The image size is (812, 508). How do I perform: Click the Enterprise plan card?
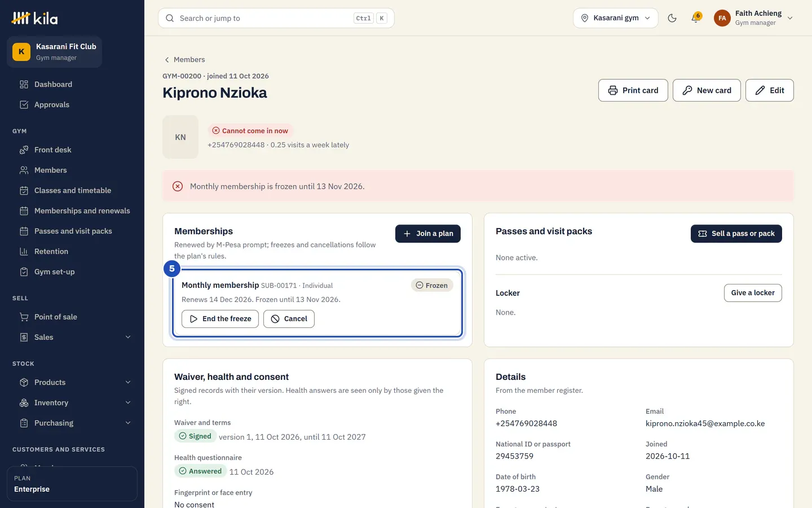pyautogui.click(x=72, y=484)
